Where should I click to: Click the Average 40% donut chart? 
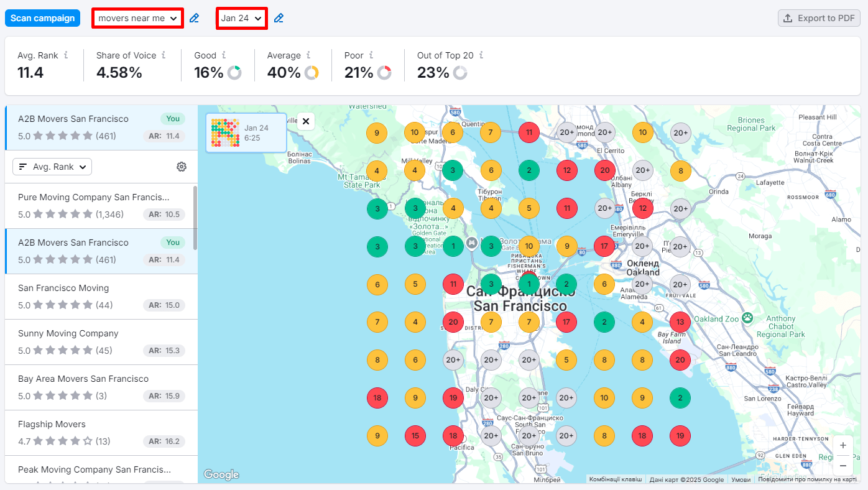tap(312, 73)
